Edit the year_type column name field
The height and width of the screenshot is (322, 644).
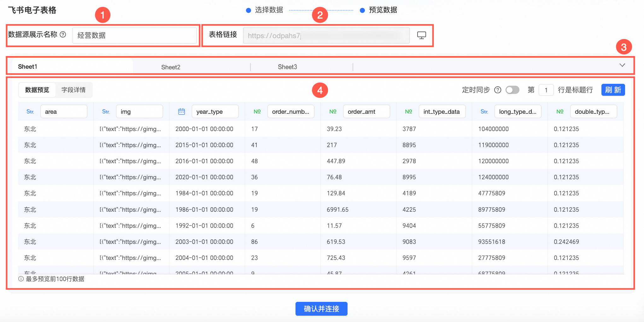215,112
